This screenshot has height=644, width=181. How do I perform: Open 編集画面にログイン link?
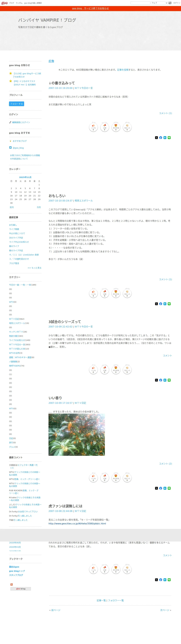point(21,122)
